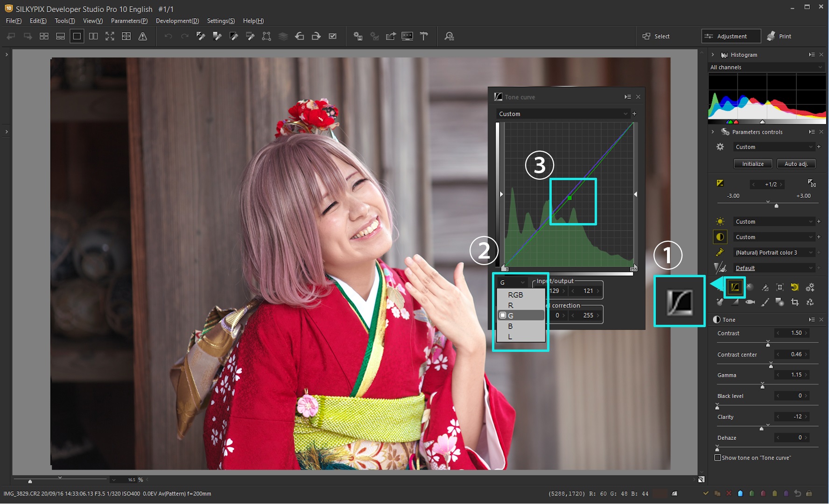Screen dimensions: 829x504
Task: Click the monitor display toolbar icon
Action: [407, 36]
